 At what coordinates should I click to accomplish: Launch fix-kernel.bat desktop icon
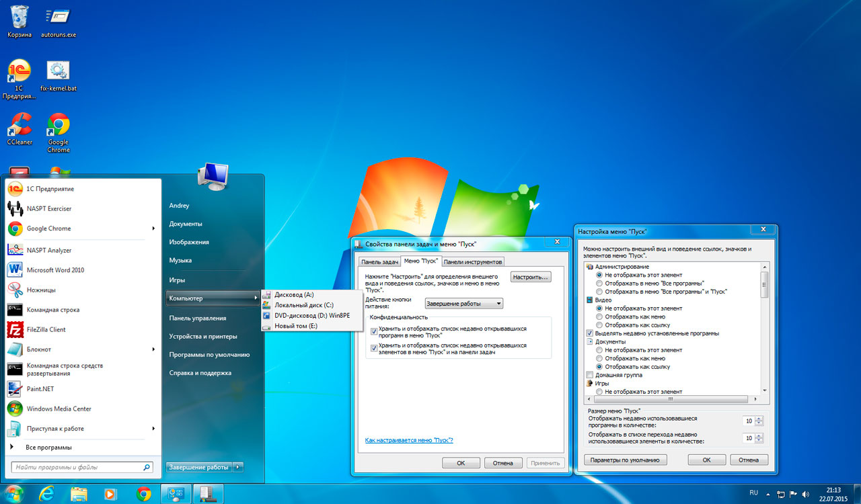[x=58, y=71]
